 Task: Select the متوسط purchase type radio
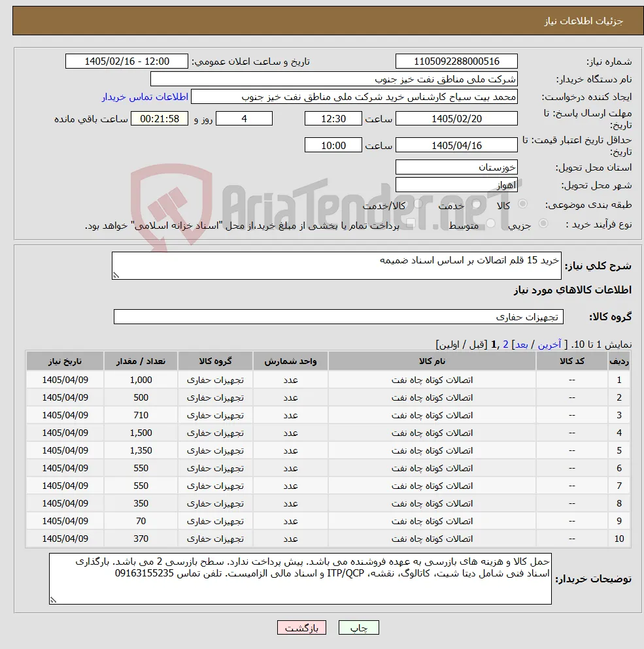tap(491, 224)
